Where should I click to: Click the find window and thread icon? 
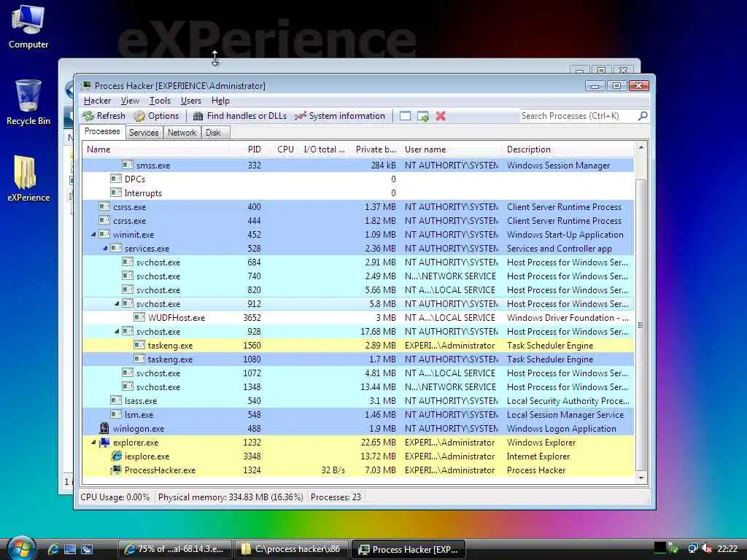422,116
